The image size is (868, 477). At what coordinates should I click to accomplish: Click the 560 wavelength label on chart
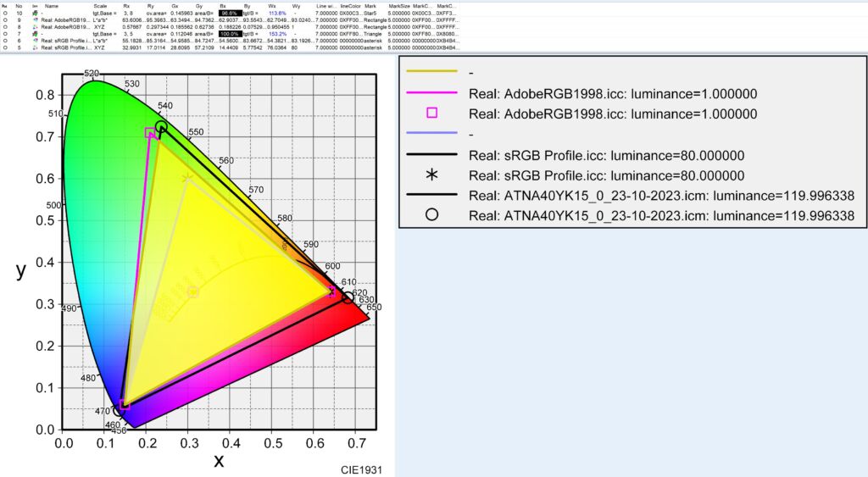(225, 160)
